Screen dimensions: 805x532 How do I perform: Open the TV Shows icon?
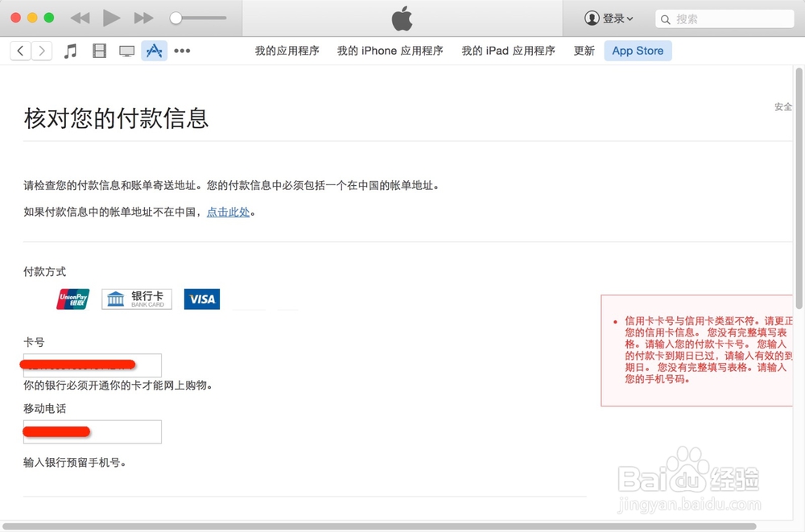126,50
